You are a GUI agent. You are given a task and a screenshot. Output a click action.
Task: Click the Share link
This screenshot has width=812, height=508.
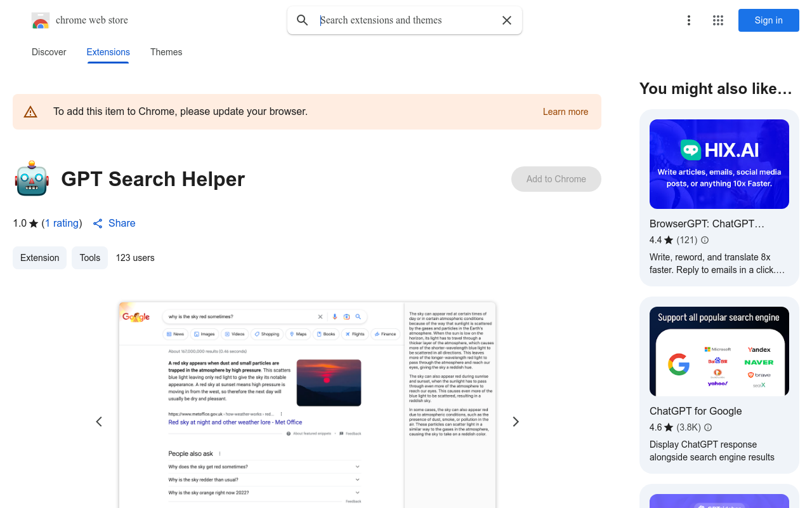(x=122, y=224)
